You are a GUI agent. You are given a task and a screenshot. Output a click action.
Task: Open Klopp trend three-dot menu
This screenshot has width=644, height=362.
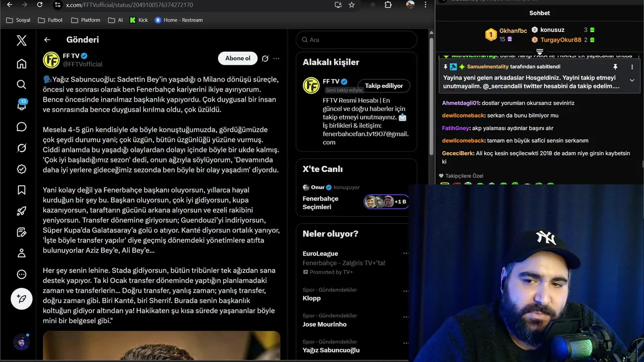point(406,290)
